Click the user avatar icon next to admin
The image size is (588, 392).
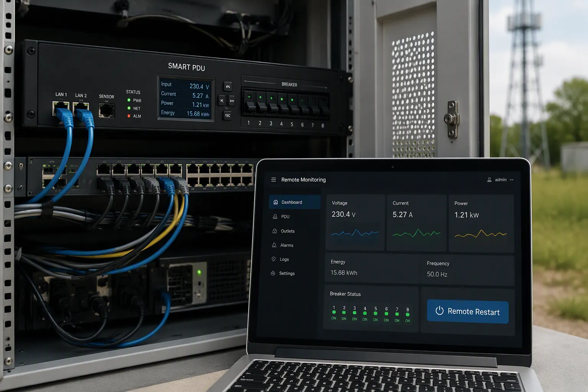coord(489,180)
